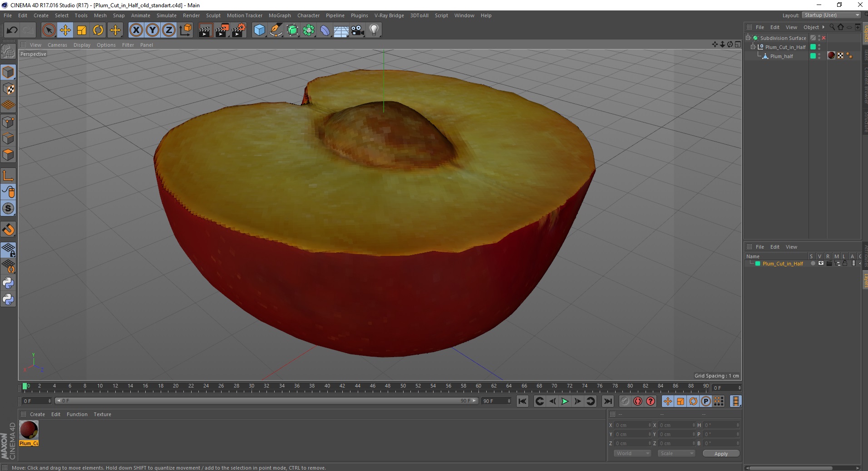Click the Undo arrow icon
The image size is (868, 471).
click(x=12, y=30)
